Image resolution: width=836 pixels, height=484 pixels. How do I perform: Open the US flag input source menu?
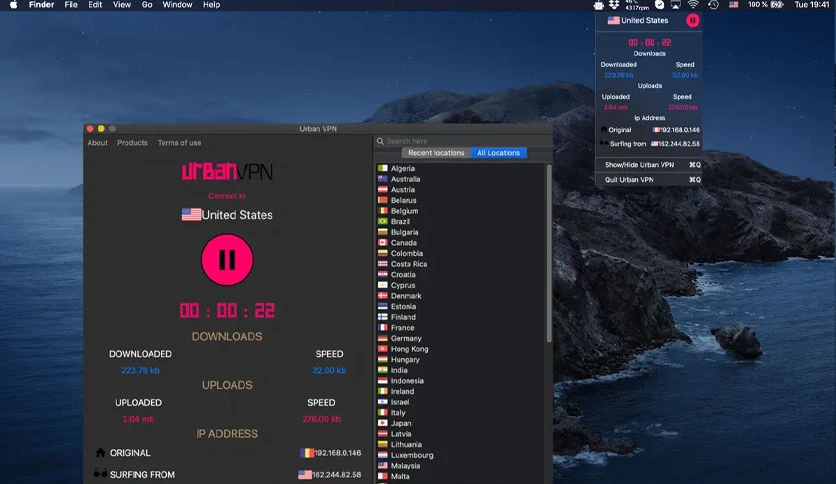pos(734,5)
